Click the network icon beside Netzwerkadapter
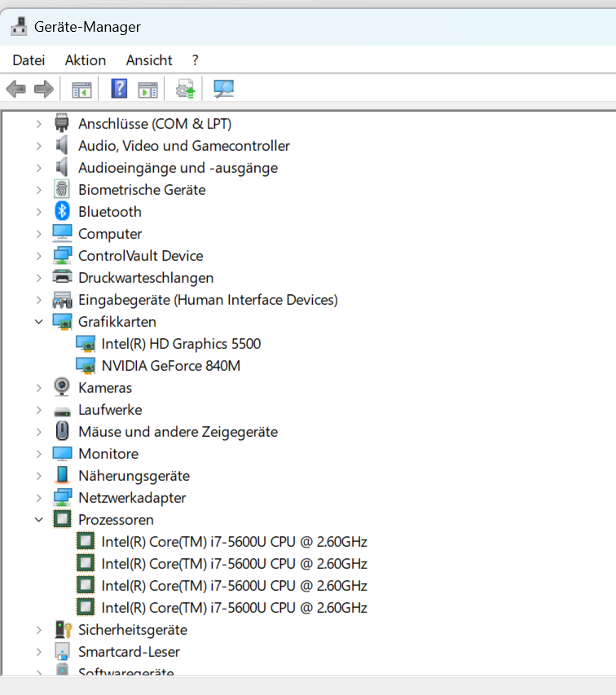Screen dimensions: 616x695 [x=62, y=497]
